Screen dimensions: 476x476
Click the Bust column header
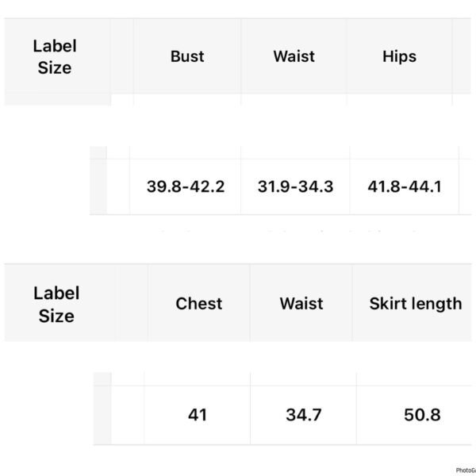[x=187, y=56]
